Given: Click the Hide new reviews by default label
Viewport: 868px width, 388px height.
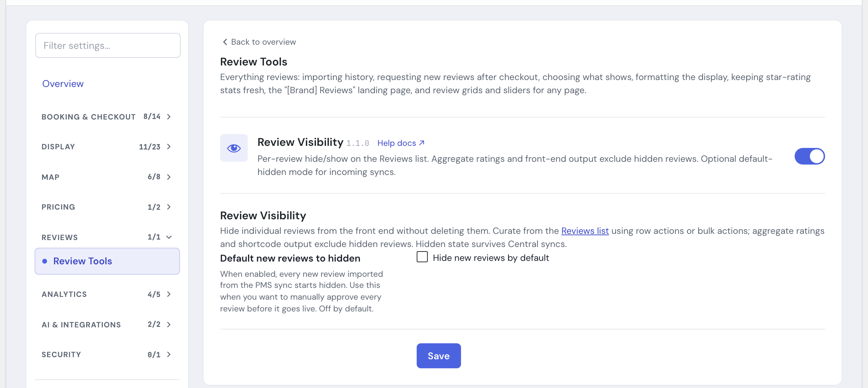Looking at the screenshot, I should tap(491, 258).
